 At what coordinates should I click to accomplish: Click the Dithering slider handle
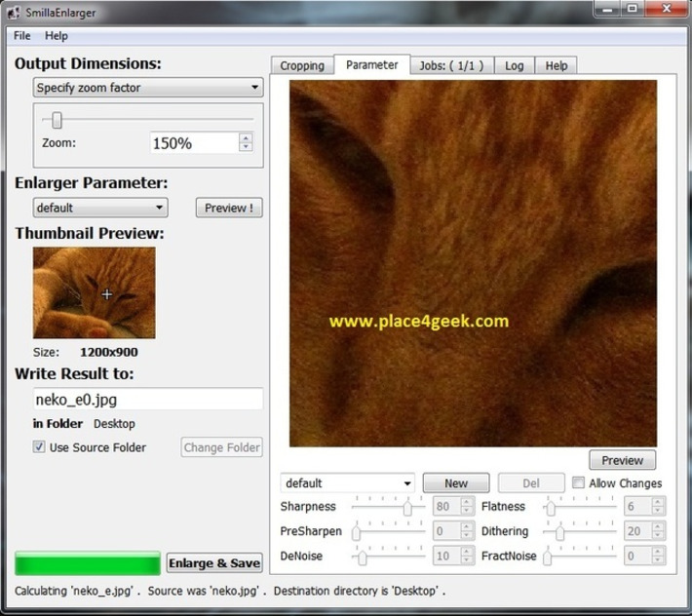559,532
